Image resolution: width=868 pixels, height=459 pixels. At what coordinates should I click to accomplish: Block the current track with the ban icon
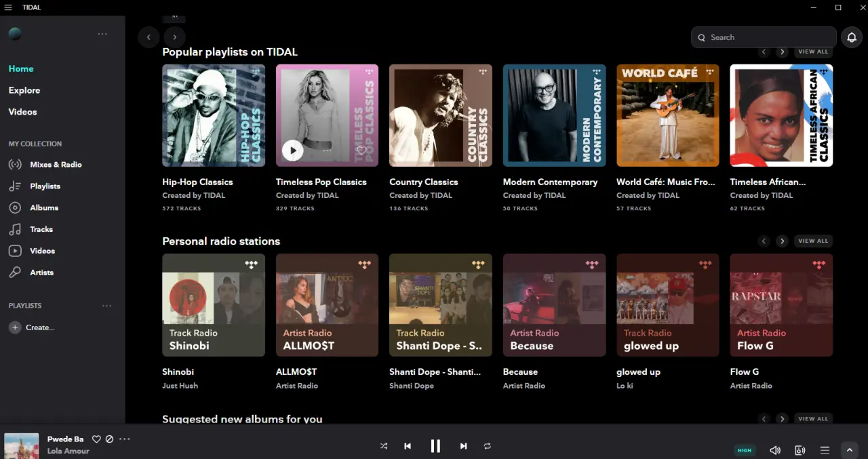point(109,439)
